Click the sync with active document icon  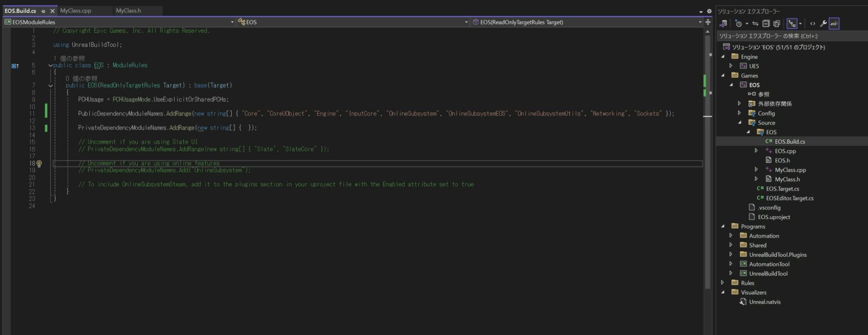[755, 23]
